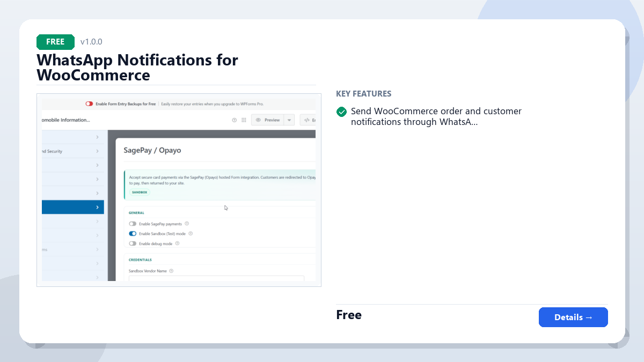Viewport: 644px width, 362px height.
Task: Expand the 'nd Security' sidebar chevron
Action: (x=97, y=151)
